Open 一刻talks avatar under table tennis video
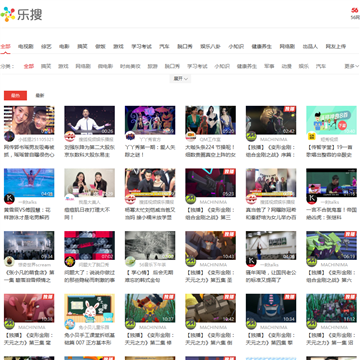 click(312, 199)
